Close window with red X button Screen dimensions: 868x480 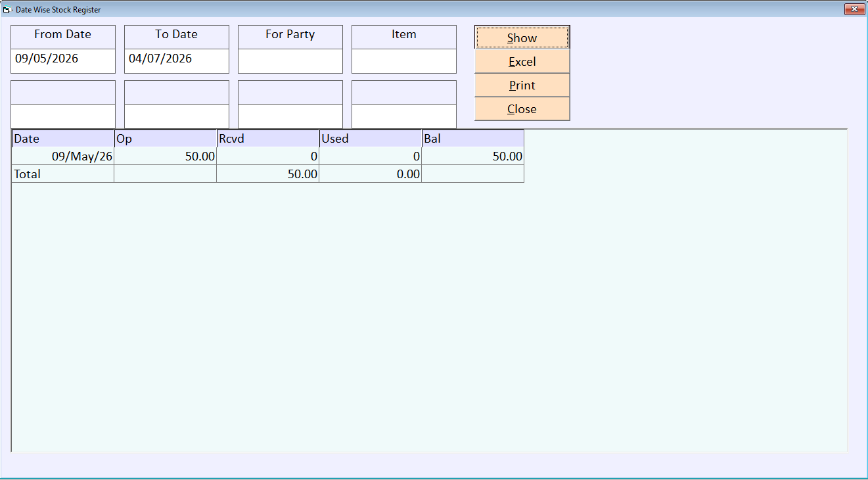point(854,9)
